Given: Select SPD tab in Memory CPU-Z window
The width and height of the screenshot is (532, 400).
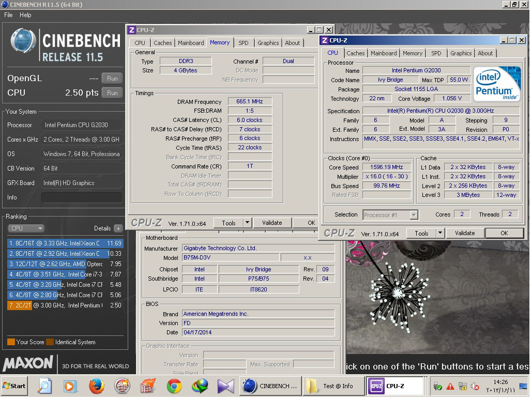Looking at the screenshot, I should pos(243,43).
